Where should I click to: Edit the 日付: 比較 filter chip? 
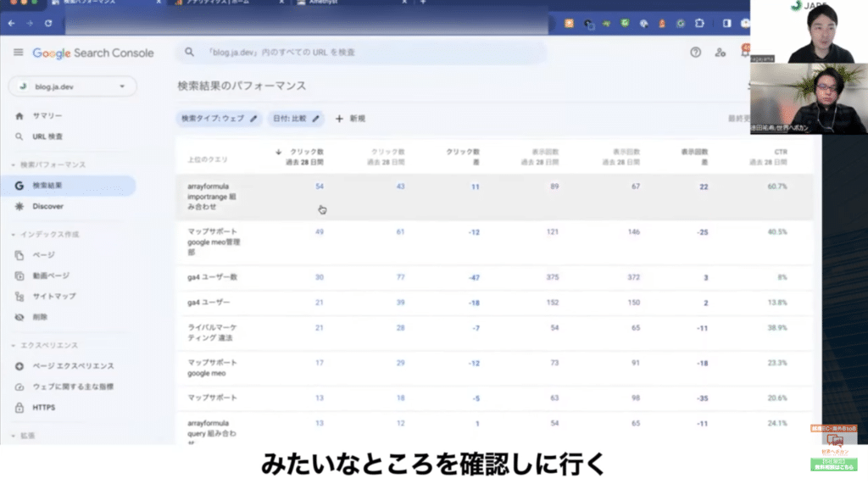pos(296,119)
